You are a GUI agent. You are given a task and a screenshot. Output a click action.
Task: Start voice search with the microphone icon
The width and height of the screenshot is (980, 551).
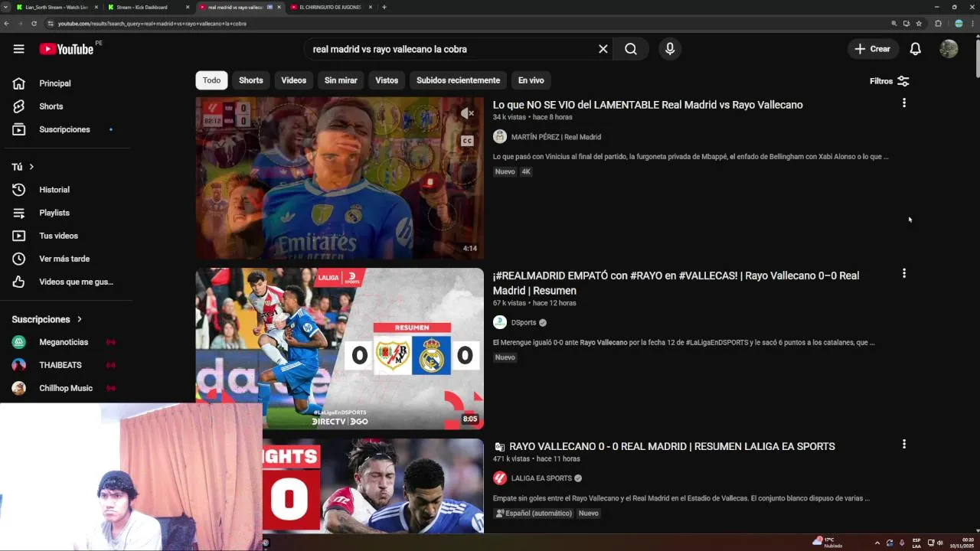click(x=670, y=49)
